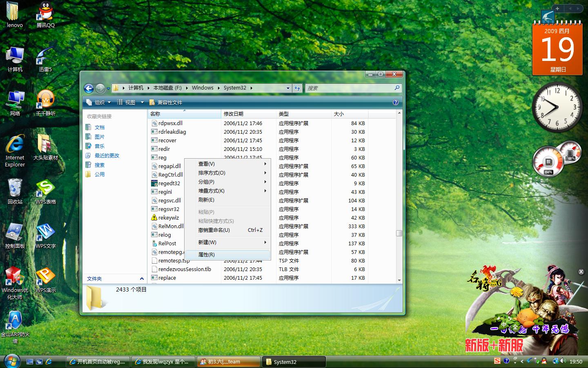Open the 组织 dropdown menu
Screen dimensions: 588x368
pos(99,102)
